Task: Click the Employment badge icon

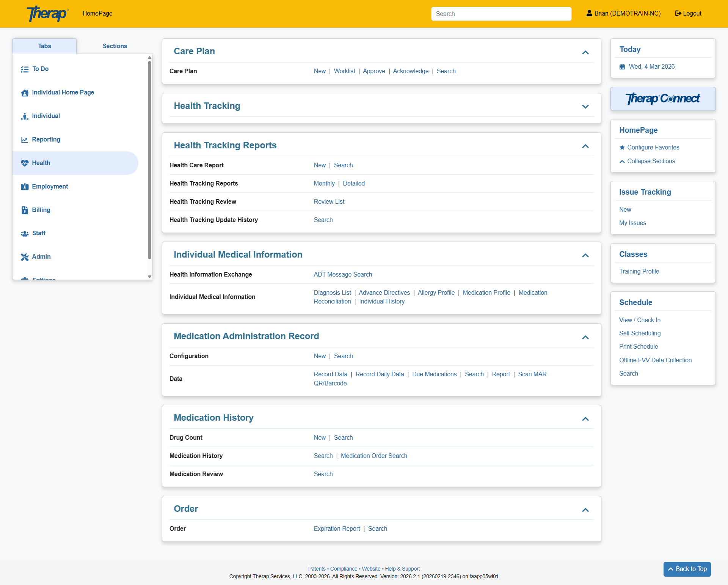Action: click(x=25, y=187)
